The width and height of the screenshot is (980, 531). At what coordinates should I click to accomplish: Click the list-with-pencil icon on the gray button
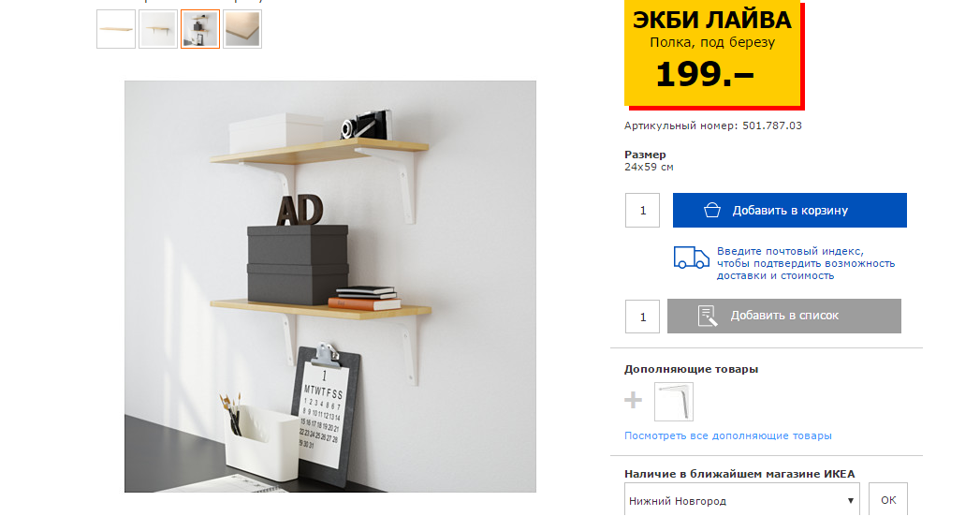pos(708,316)
